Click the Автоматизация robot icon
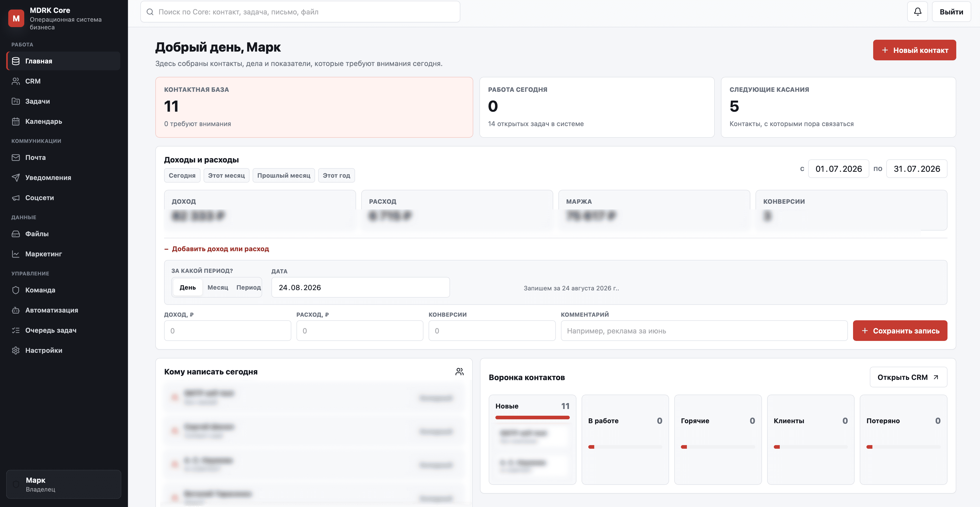 15,310
